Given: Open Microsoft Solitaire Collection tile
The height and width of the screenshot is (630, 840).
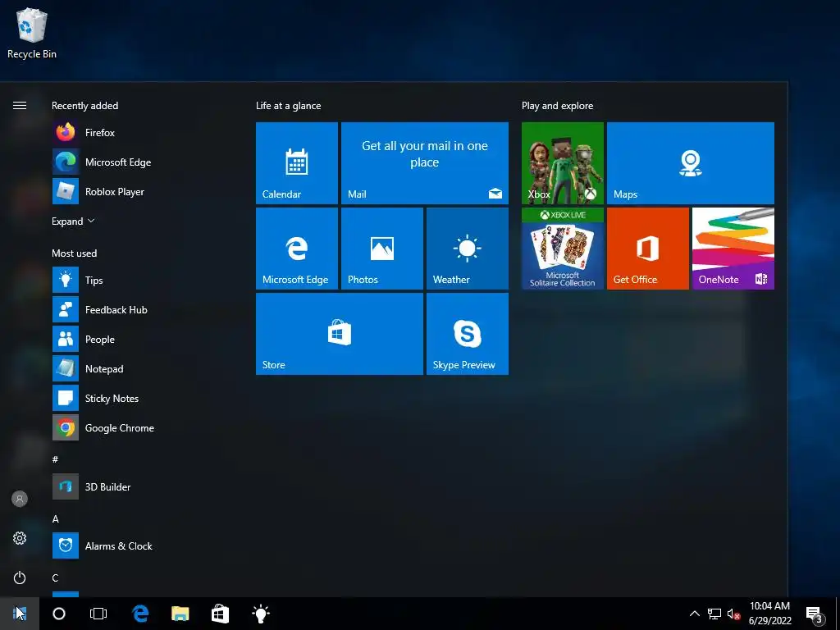Looking at the screenshot, I should [563, 249].
